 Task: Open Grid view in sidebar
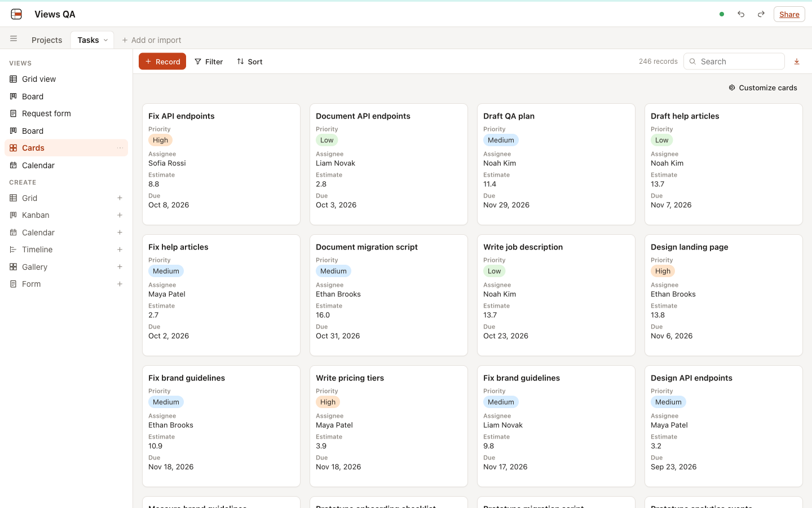(x=67, y=79)
